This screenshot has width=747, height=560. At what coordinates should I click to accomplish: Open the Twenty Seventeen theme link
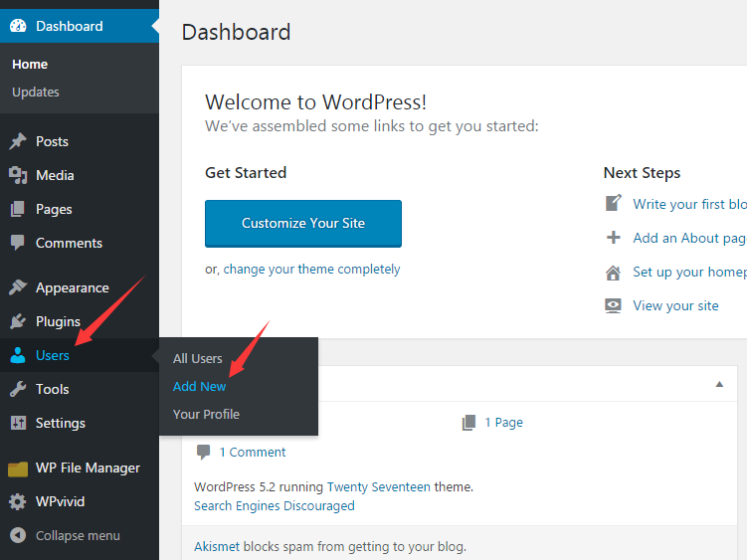tap(379, 487)
